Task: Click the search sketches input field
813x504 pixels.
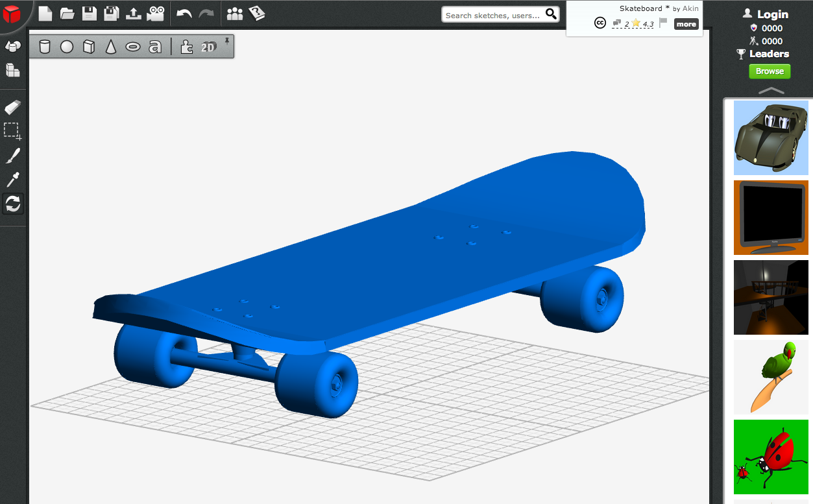Action: (x=493, y=15)
